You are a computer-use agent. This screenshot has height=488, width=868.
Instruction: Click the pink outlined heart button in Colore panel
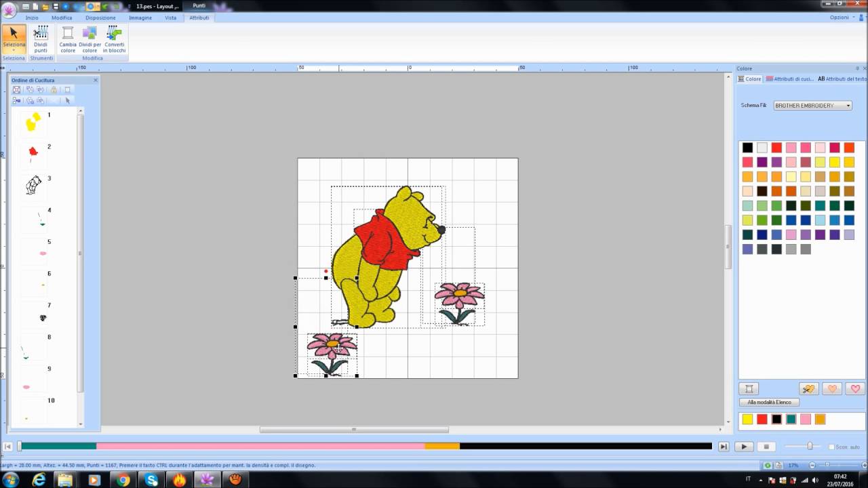click(854, 388)
